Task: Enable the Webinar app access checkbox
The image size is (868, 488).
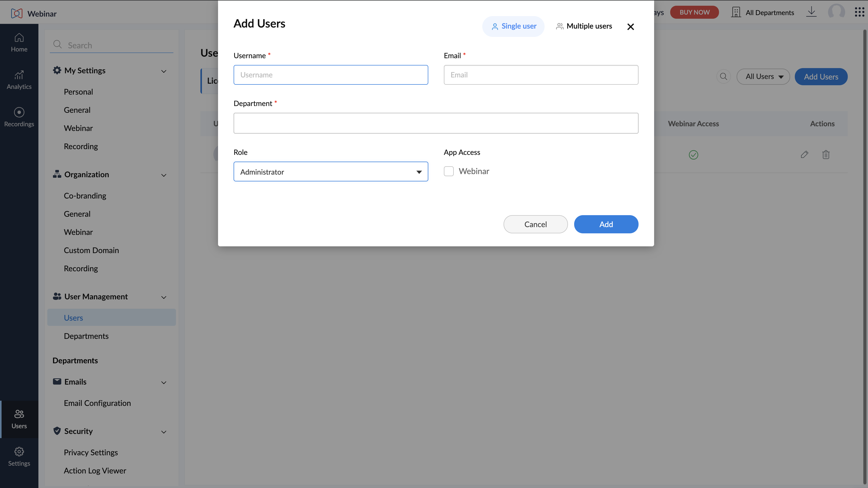Action: pos(449,171)
